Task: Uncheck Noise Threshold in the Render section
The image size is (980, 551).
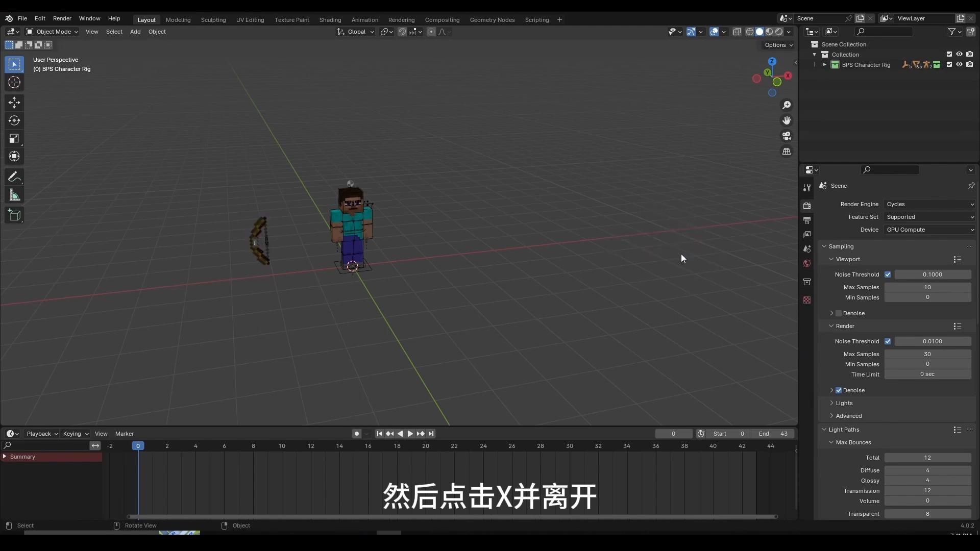Action: pos(889,341)
